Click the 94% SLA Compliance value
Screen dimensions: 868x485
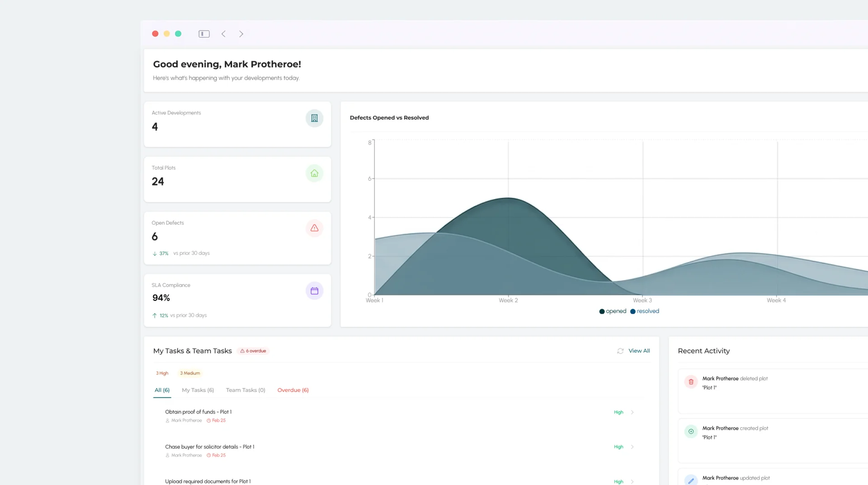(x=161, y=298)
